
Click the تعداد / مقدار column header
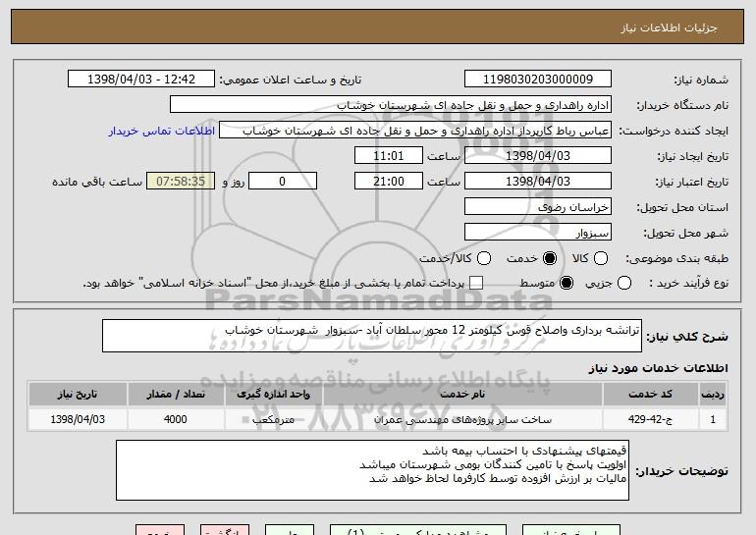176,395
